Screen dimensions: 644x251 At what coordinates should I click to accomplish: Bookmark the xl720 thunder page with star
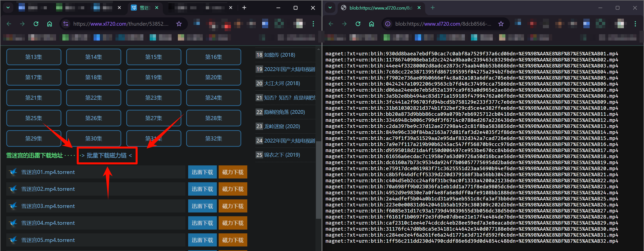coord(179,24)
